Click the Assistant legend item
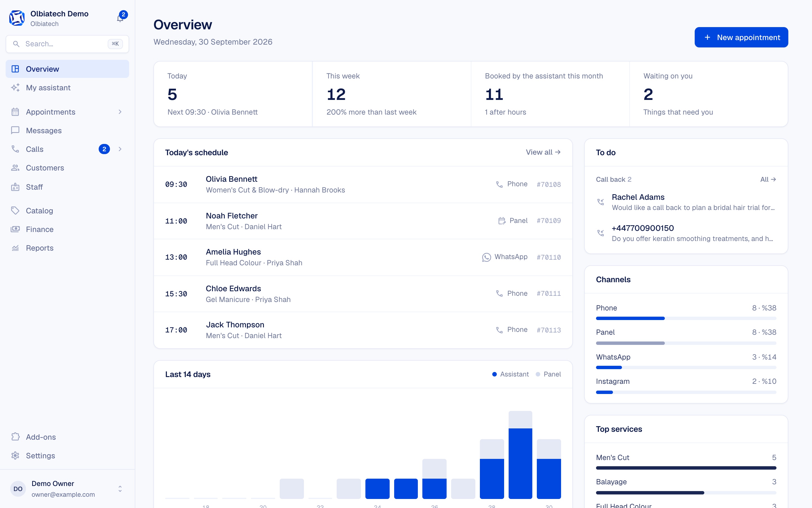Viewport: 812px width, 508px height. (x=510, y=374)
